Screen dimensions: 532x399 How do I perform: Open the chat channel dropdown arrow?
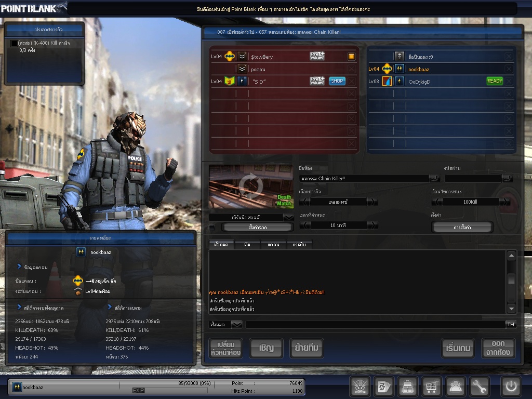point(236,324)
